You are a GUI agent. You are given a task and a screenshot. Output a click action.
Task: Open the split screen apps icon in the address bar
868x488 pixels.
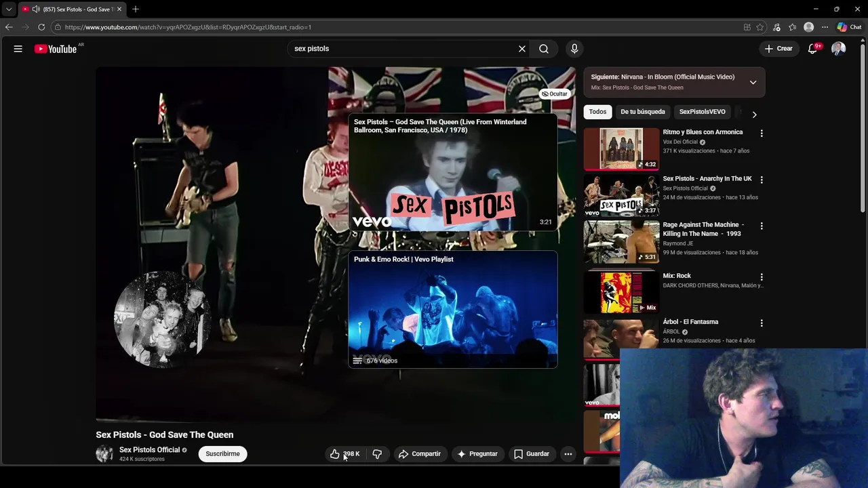click(747, 27)
